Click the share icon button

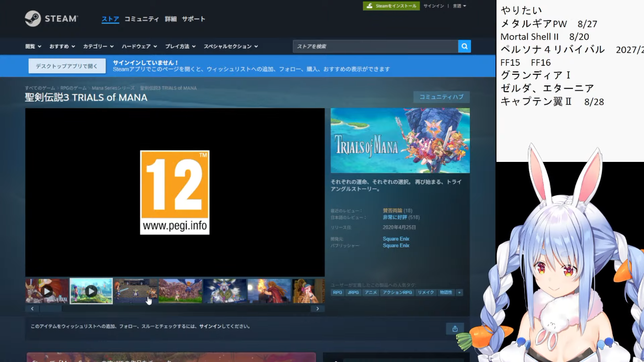click(x=455, y=329)
